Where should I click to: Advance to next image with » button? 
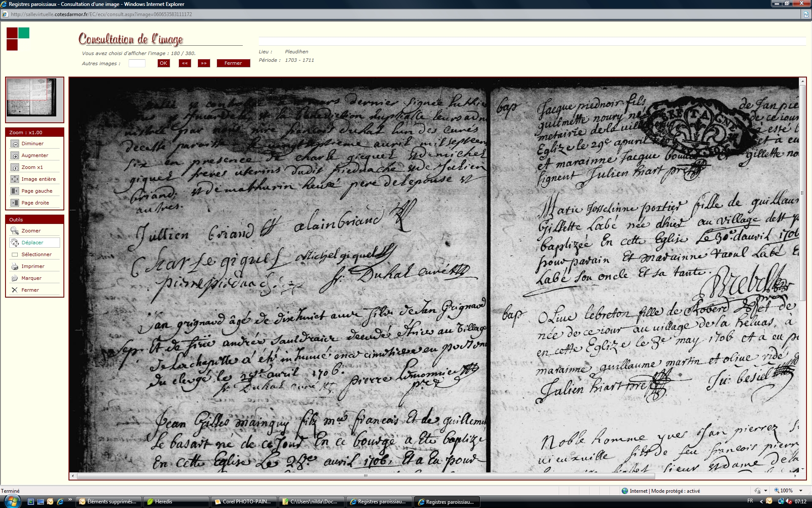(x=204, y=63)
